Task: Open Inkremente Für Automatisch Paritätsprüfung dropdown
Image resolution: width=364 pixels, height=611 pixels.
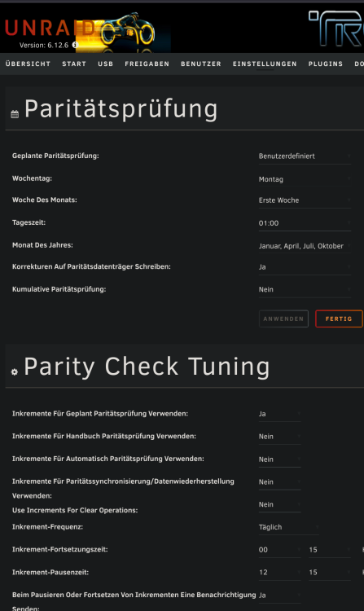Action: point(280,459)
